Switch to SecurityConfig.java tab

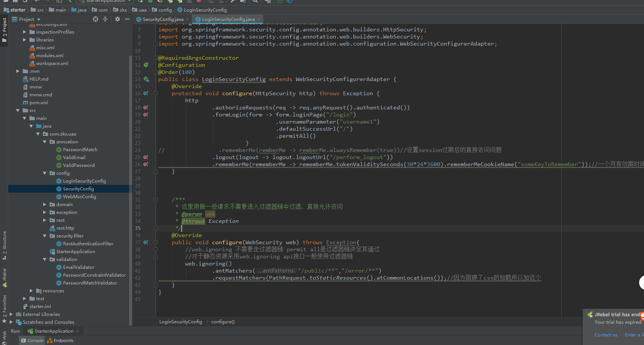click(x=163, y=19)
